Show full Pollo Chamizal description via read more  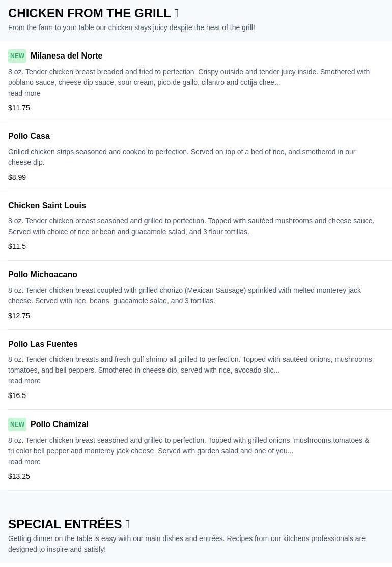tap(24, 462)
